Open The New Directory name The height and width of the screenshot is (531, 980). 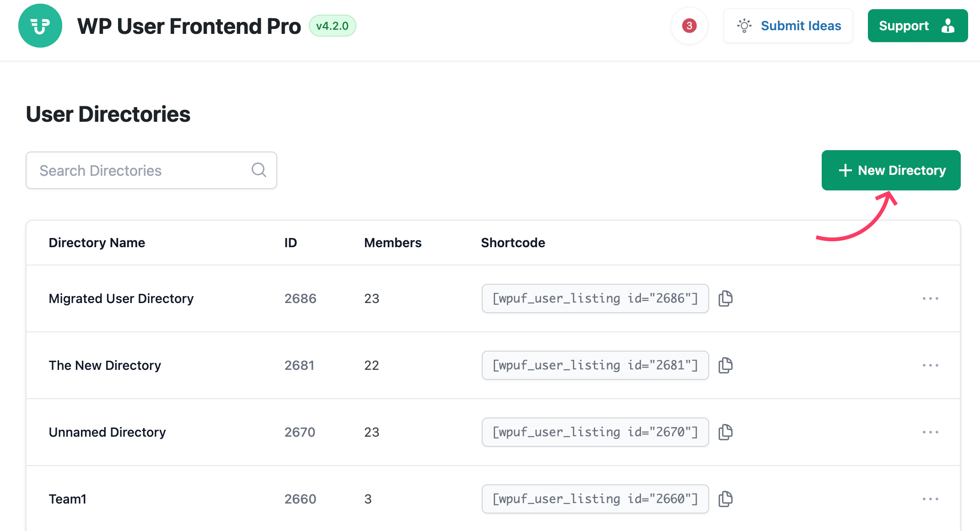pos(105,365)
